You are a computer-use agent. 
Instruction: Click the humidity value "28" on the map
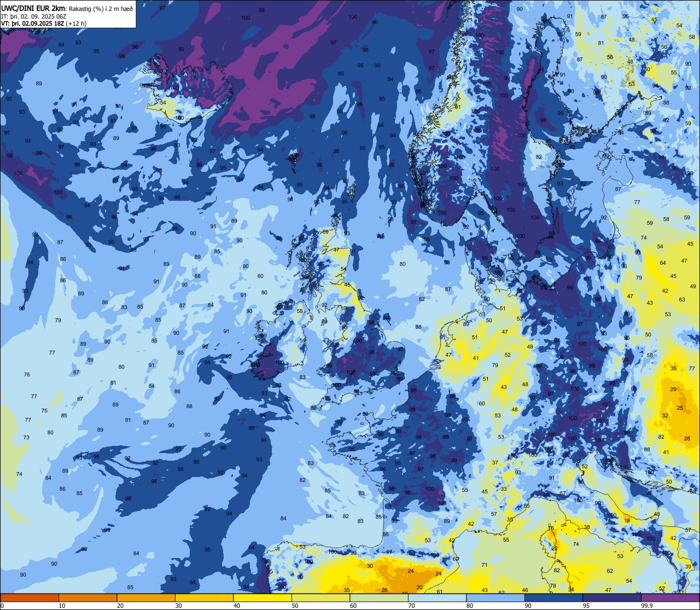pos(687,439)
